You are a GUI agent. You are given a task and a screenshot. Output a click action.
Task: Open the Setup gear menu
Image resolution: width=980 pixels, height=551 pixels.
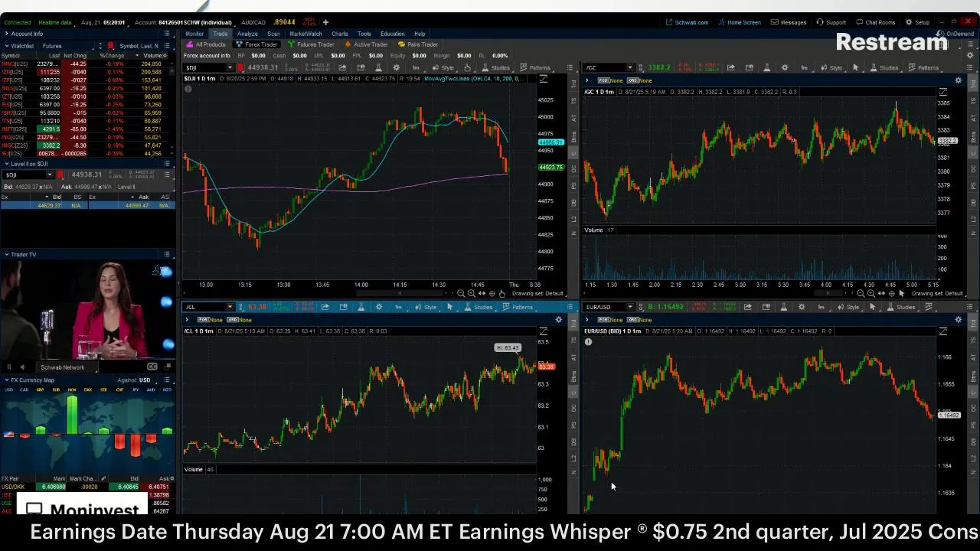tap(918, 22)
